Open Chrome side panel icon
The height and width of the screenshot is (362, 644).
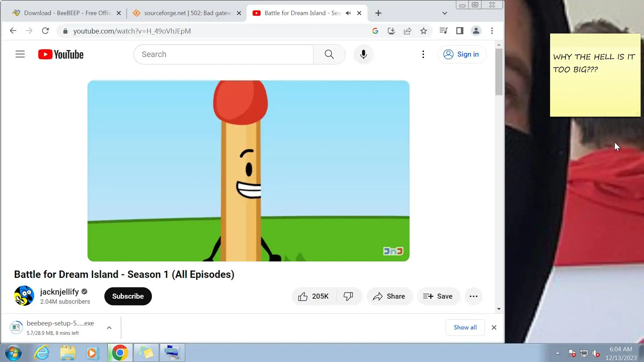click(x=460, y=31)
